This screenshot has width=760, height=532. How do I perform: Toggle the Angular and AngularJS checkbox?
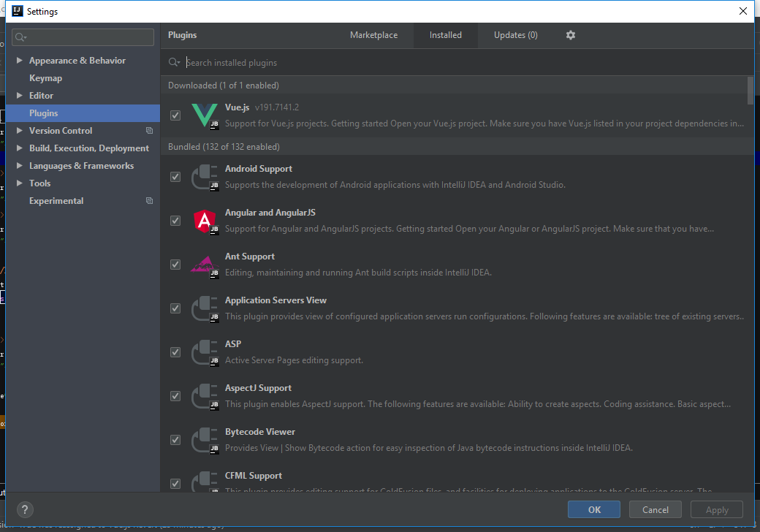click(x=175, y=221)
